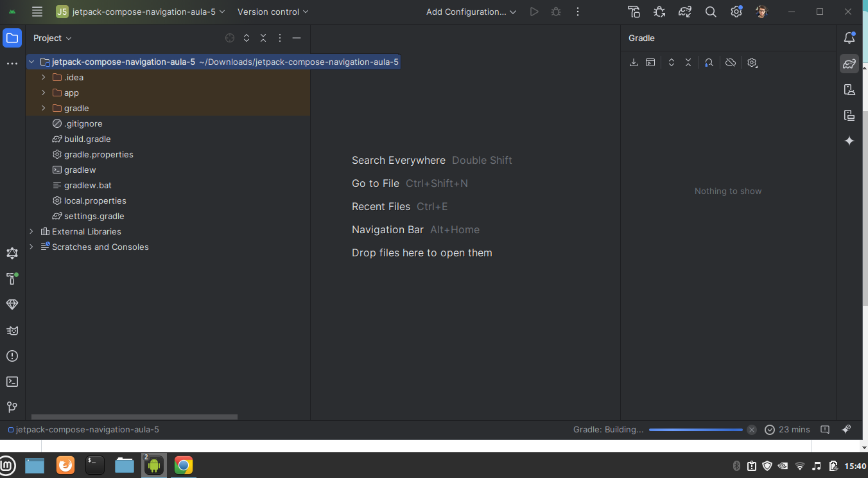868x478 pixels.
Task: Open Chrome from the taskbar
Action: pyautogui.click(x=184, y=465)
